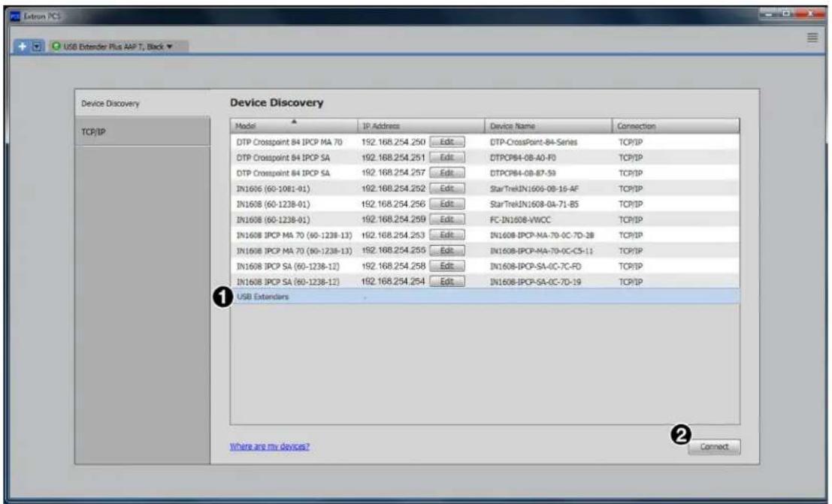832x504 pixels.
Task: Click device name DTP-CrossPoint-84-Series
Action: point(534,142)
